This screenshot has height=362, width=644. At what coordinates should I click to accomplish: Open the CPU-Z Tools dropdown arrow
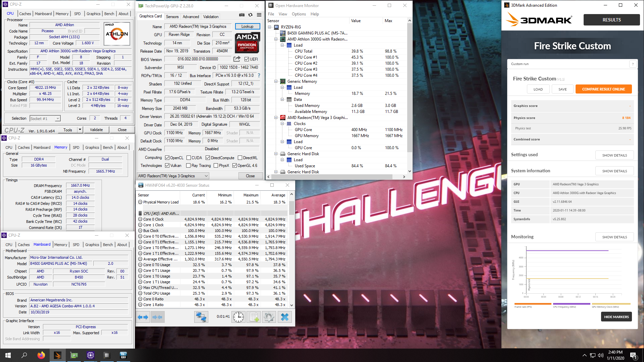pos(80,130)
